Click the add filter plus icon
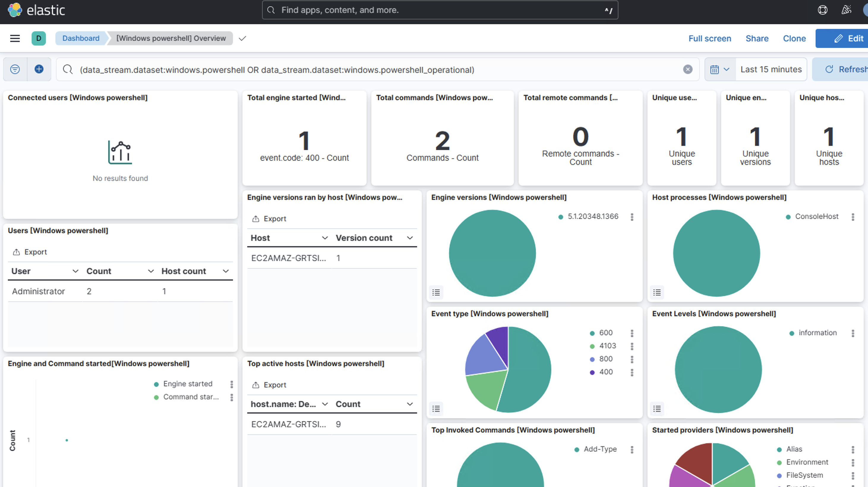This screenshot has height=487, width=868. [39, 69]
